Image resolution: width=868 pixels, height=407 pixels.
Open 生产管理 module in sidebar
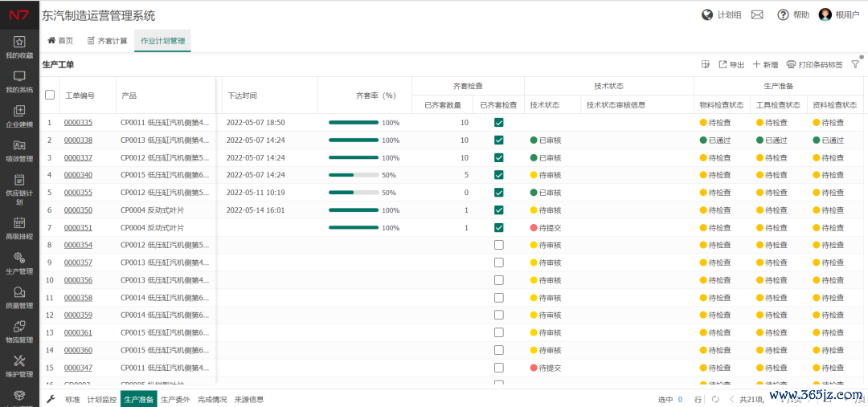(19, 263)
